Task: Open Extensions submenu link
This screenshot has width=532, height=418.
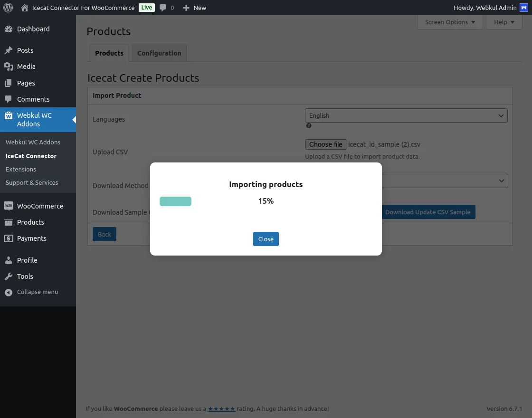Action: [x=21, y=169]
